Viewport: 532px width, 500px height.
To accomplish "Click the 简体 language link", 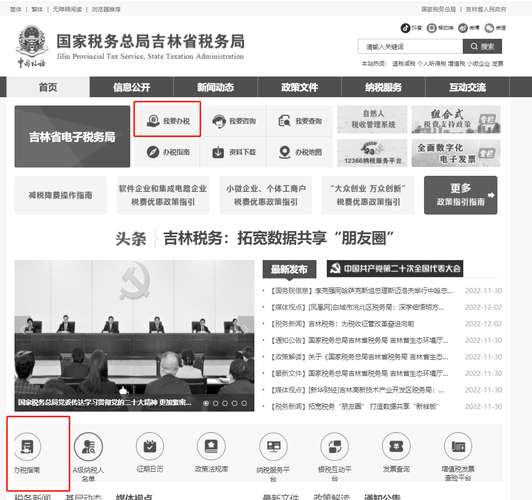I will (x=16, y=9).
